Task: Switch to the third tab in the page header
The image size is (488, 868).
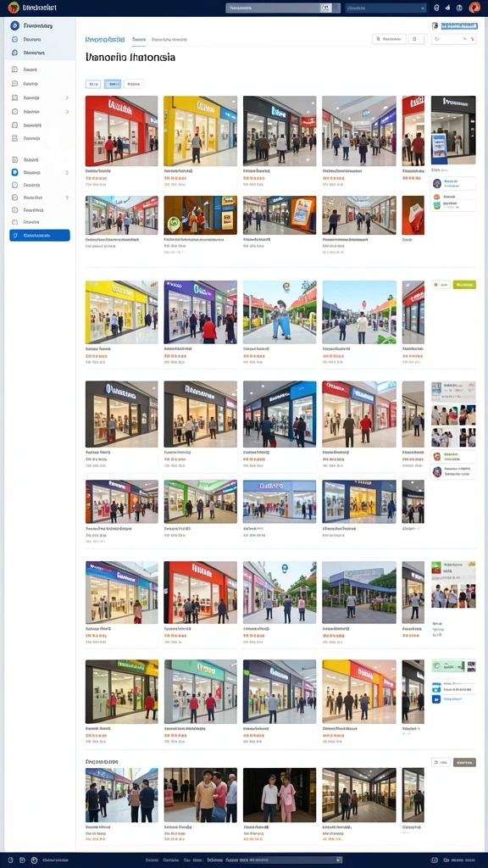Action: (169, 39)
